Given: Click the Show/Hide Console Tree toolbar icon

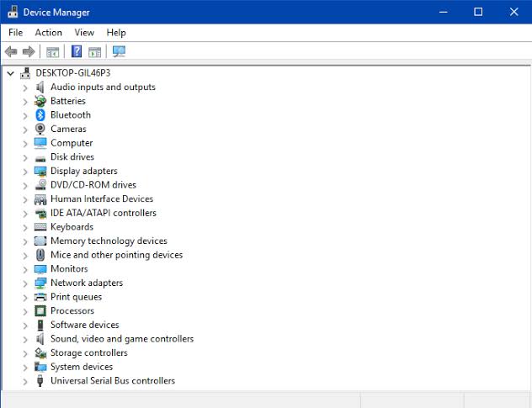Looking at the screenshot, I should [52, 52].
